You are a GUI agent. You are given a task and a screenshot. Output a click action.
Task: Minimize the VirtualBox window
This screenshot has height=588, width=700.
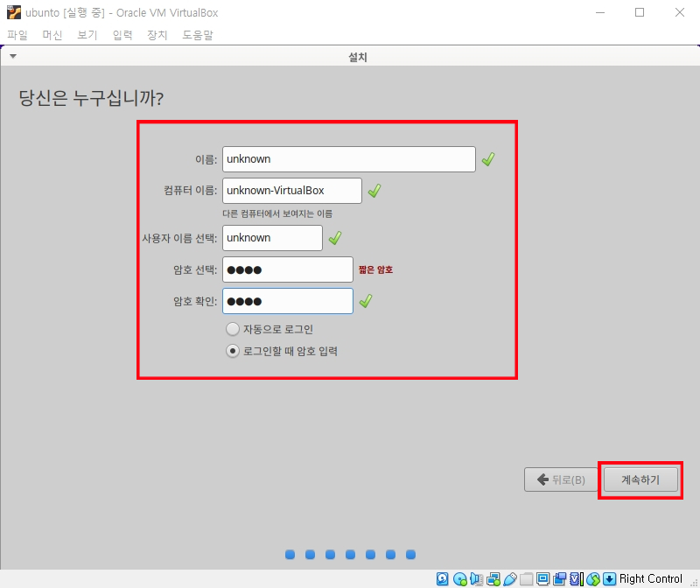(600, 12)
